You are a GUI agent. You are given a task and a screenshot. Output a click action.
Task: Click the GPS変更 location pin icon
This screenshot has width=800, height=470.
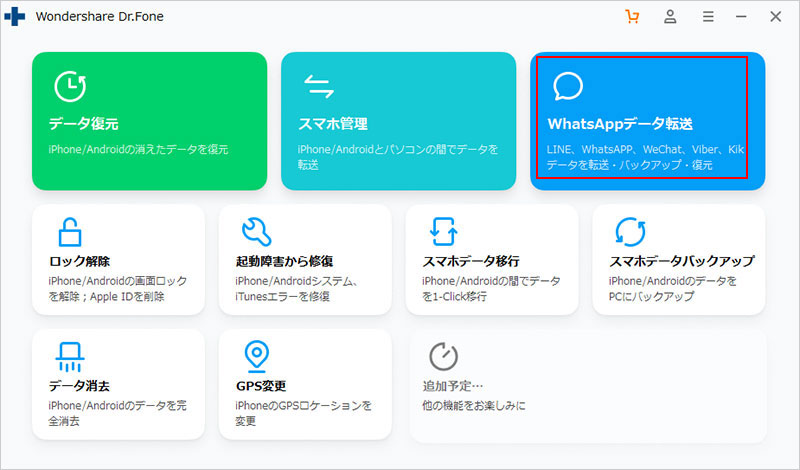(256, 357)
